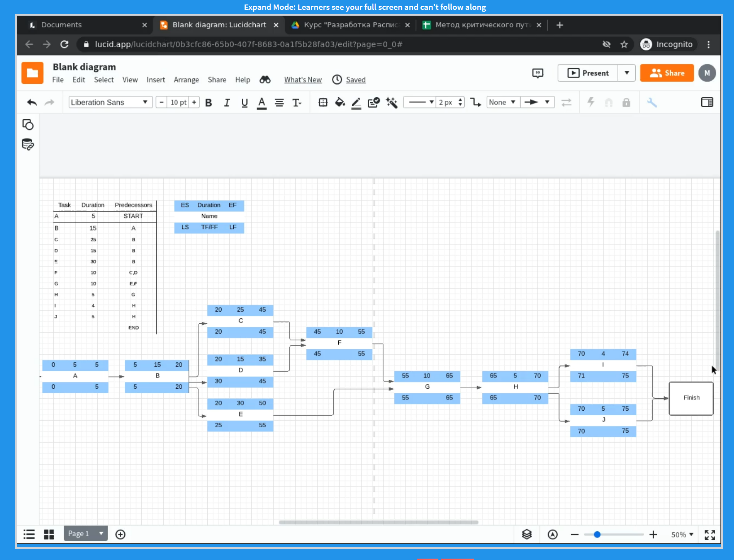The image size is (734, 560).
Task: Open the layers icon in bottom bar
Action: click(x=527, y=534)
